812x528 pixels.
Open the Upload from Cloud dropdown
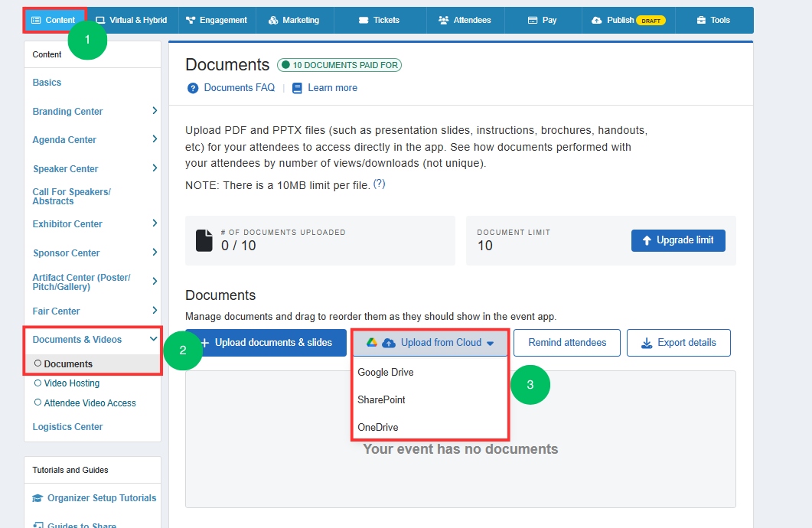430,343
